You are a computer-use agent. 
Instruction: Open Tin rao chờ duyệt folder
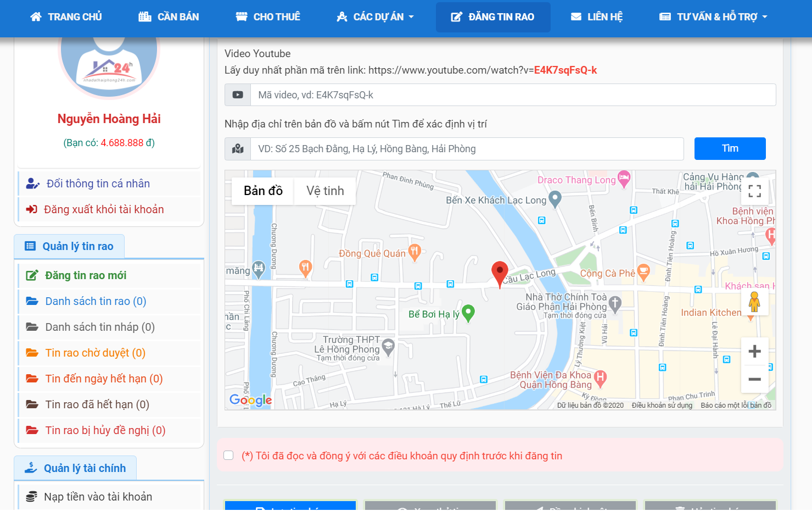95,353
